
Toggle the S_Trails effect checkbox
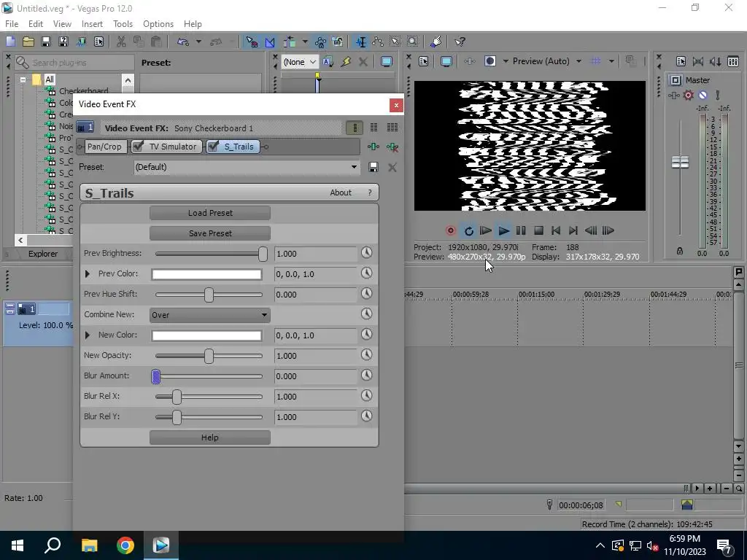214,146
